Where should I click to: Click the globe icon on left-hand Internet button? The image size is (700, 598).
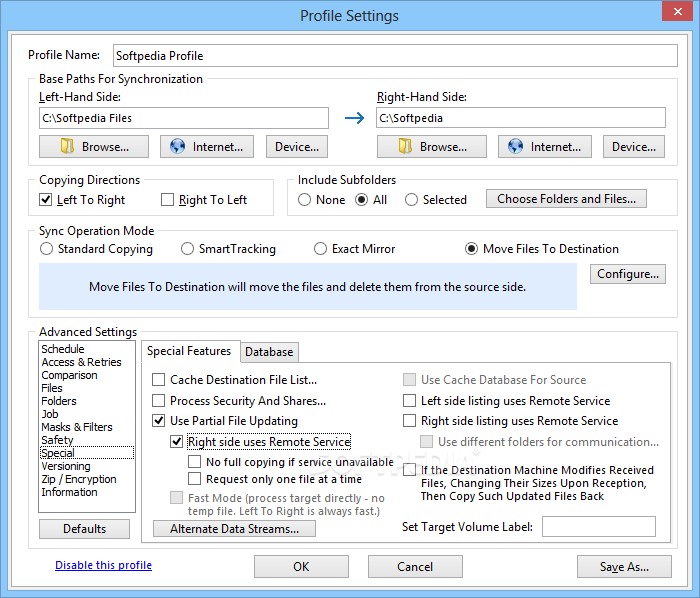177,146
